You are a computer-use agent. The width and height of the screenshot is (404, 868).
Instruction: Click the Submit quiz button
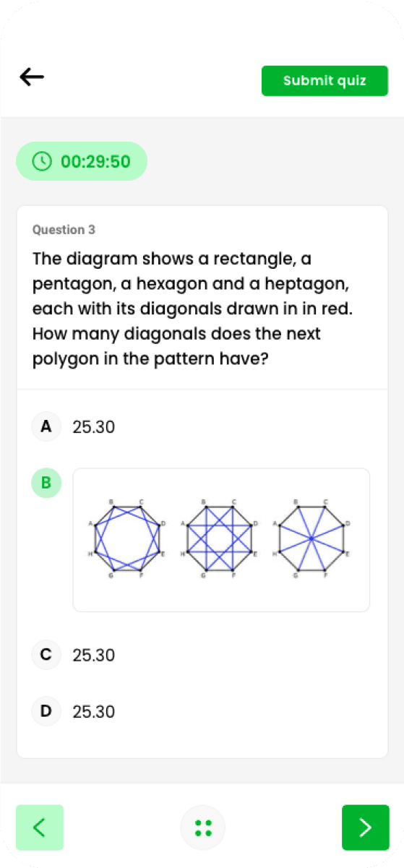[325, 80]
